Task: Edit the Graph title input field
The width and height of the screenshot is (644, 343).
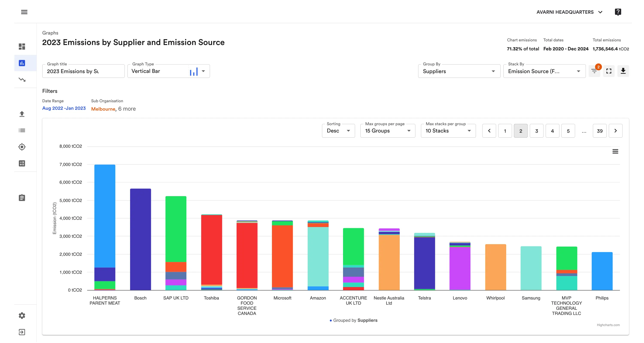Action: [83, 71]
